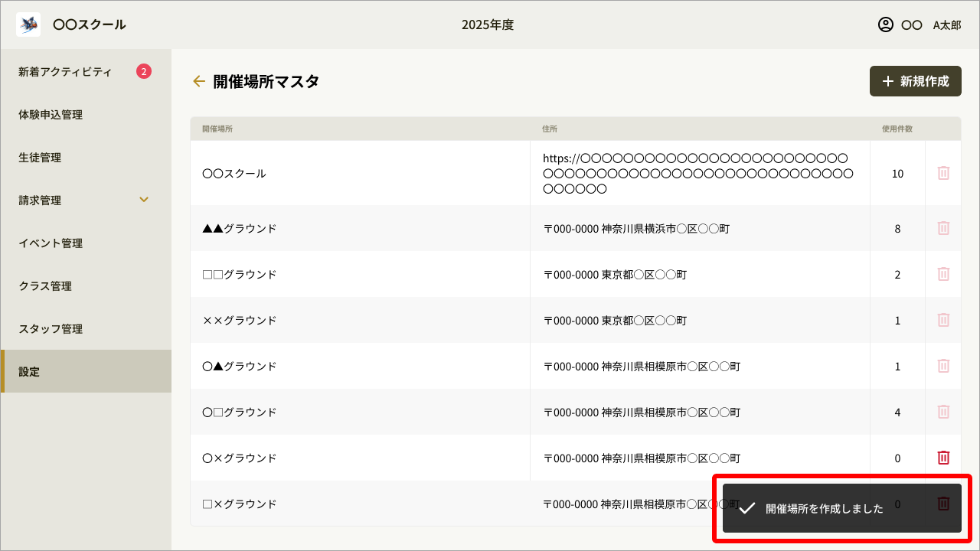The width and height of the screenshot is (980, 551).
Task: Click the trash icon beside ××グラウンド
Action: (943, 320)
